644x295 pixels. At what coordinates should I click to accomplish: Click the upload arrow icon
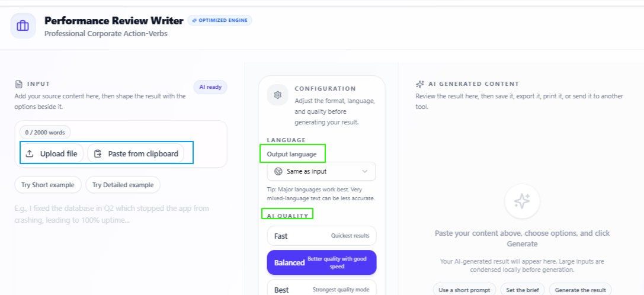point(30,154)
